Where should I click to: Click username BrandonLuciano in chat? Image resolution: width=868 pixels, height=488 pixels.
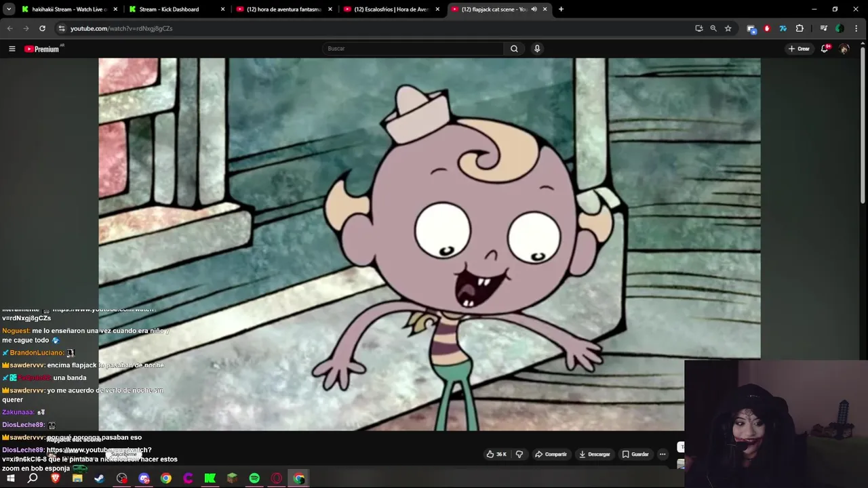click(37, 352)
